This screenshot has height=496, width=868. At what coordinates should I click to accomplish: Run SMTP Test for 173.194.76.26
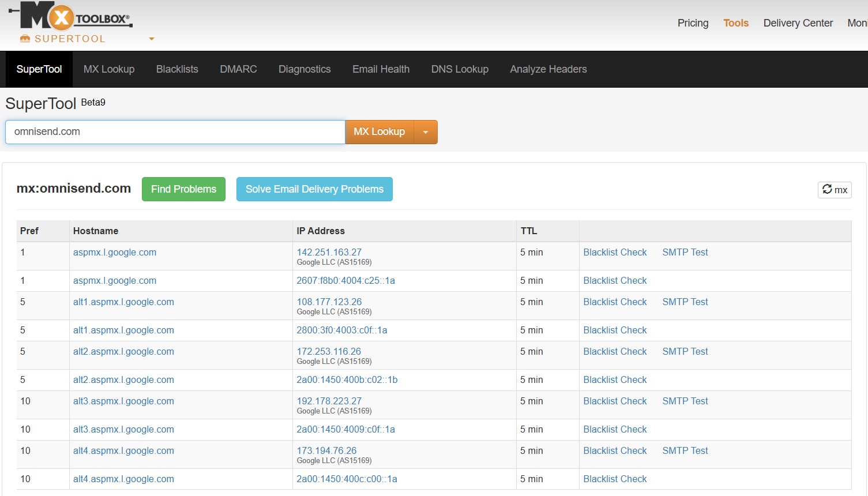coord(685,450)
